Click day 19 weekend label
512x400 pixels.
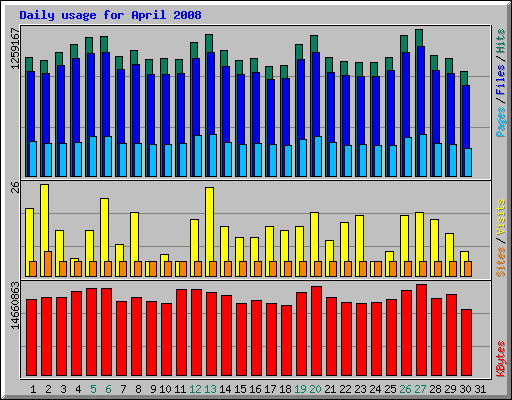click(x=300, y=389)
